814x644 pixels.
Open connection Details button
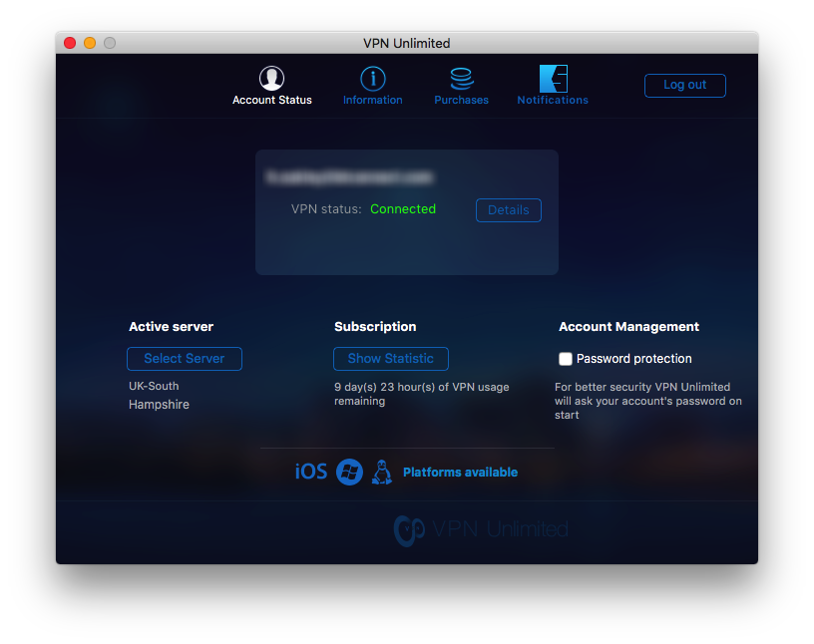tap(509, 210)
